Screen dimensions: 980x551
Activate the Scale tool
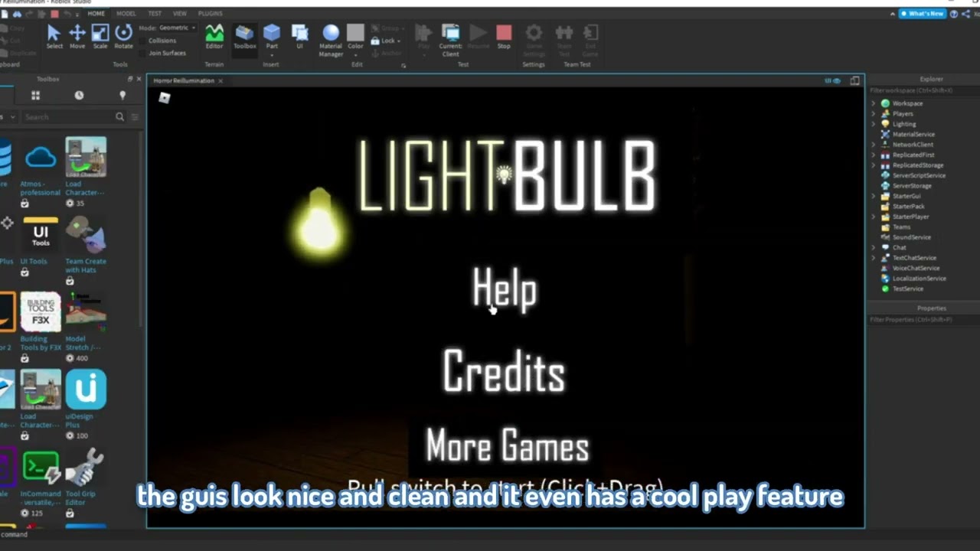(x=100, y=36)
